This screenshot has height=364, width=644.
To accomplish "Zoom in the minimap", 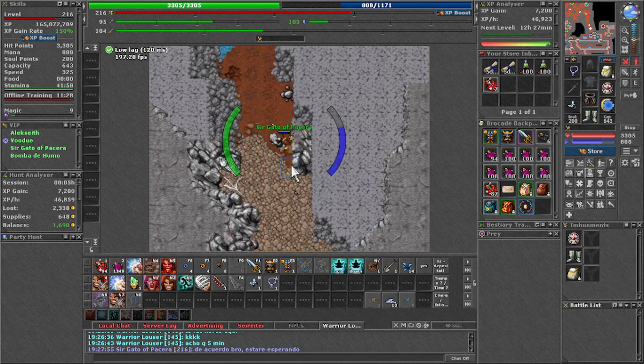I will click(625, 40).
